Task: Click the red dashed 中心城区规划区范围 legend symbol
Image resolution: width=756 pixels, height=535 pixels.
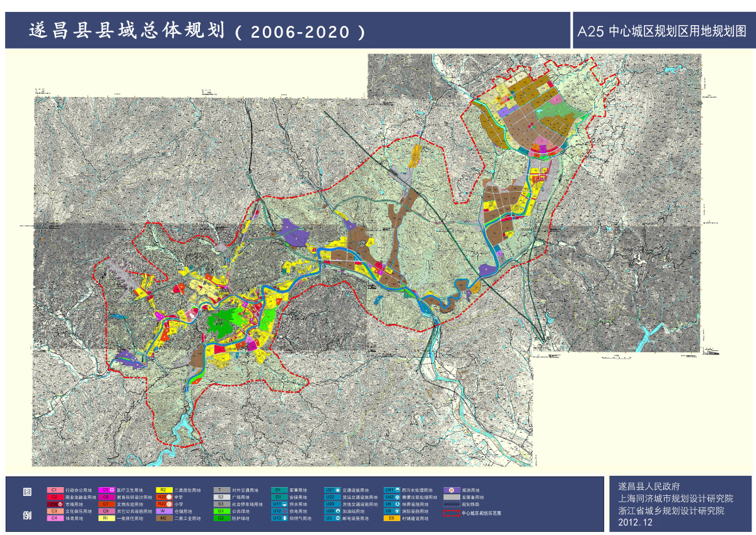Action: [451, 513]
